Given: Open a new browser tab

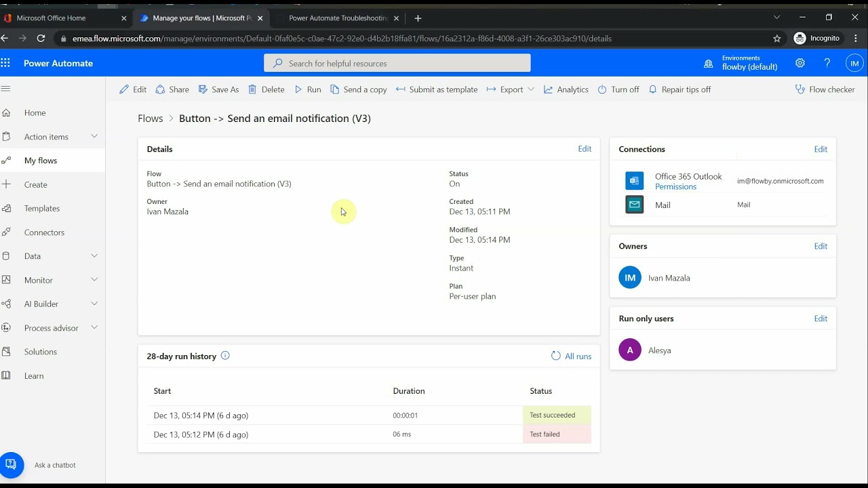Looking at the screenshot, I should coord(418,18).
